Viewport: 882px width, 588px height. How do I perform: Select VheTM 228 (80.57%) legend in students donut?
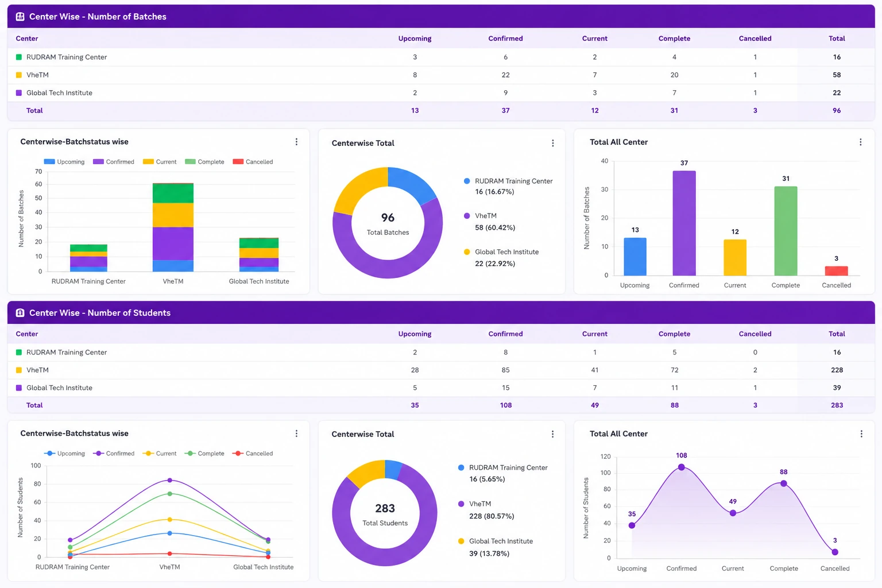486,510
